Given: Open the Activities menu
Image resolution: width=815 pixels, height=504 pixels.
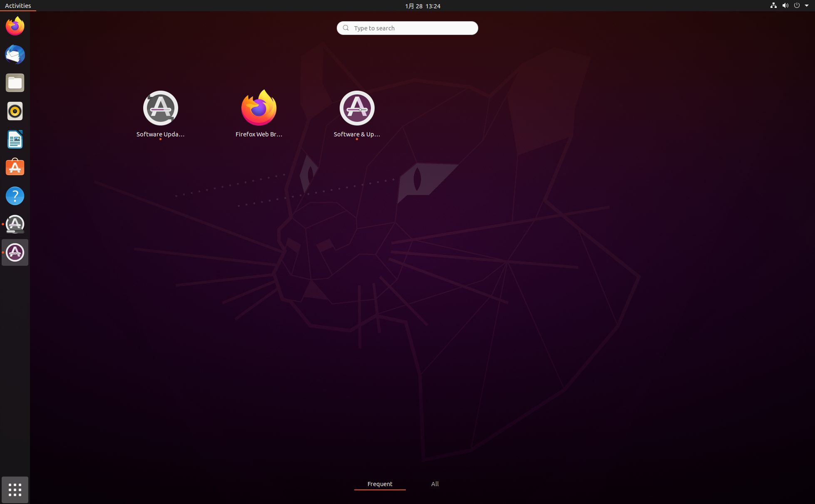Looking at the screenshot, I should [17, 5].
